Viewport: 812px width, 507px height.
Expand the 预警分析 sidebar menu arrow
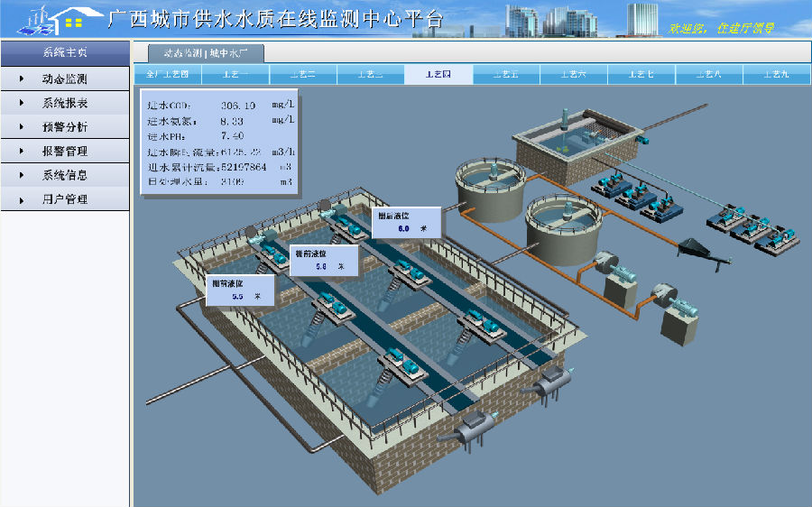(22, 127)
